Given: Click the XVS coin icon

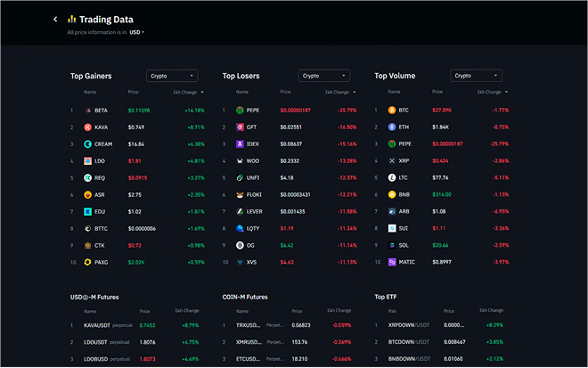Looking at the screenshot, I should pyautogui.click(x=240, y=262).
